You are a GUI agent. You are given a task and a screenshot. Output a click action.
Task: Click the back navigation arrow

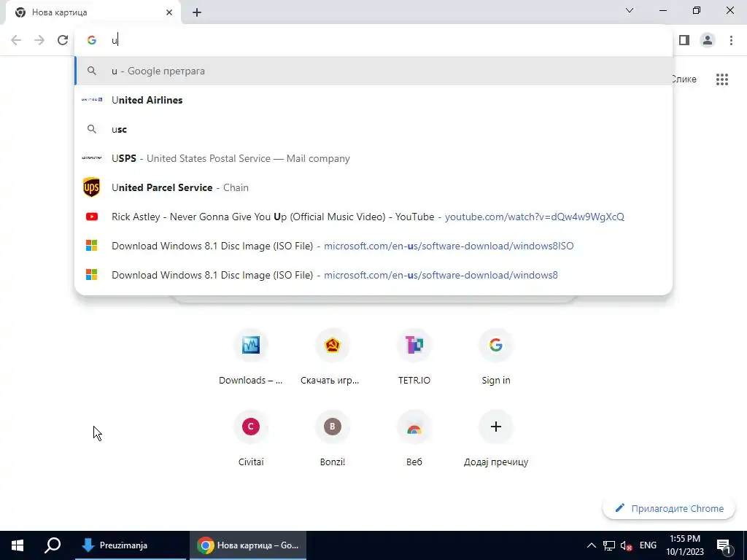click(x=16, y=40)
